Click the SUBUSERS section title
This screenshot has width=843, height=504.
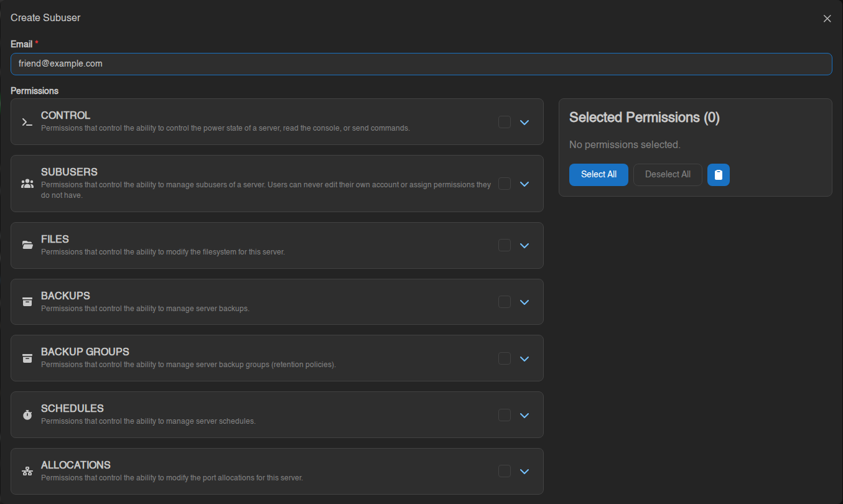pos(69,172)
